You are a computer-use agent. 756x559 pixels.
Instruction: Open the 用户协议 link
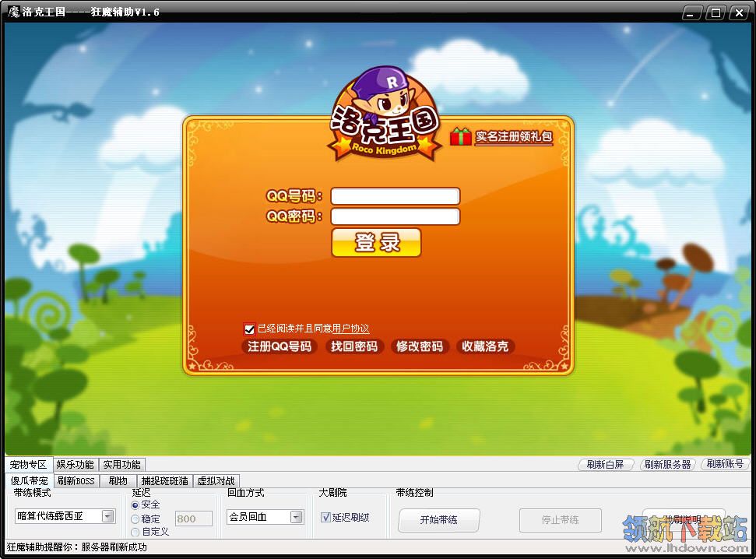[351, 329]
